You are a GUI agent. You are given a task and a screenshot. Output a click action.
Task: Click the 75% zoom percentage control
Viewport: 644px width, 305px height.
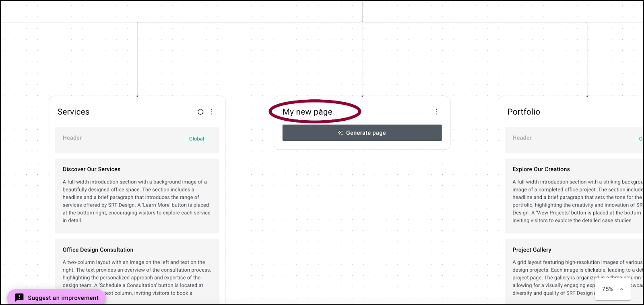pyautogui.click(x=613, y=289)
